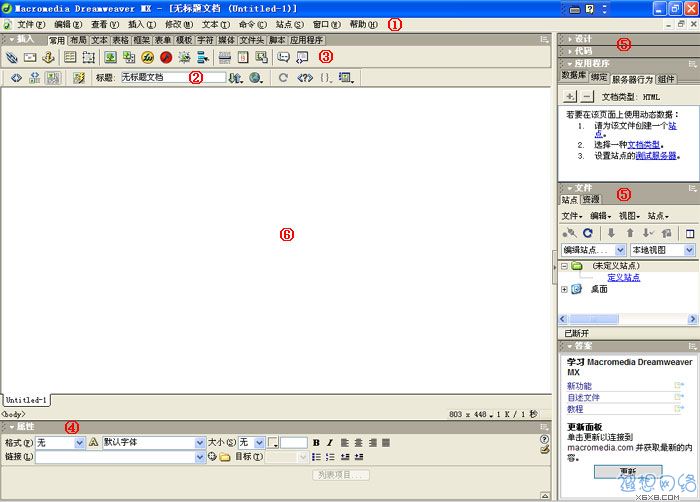Expand the 桌面 tree node

pos(564,289)
